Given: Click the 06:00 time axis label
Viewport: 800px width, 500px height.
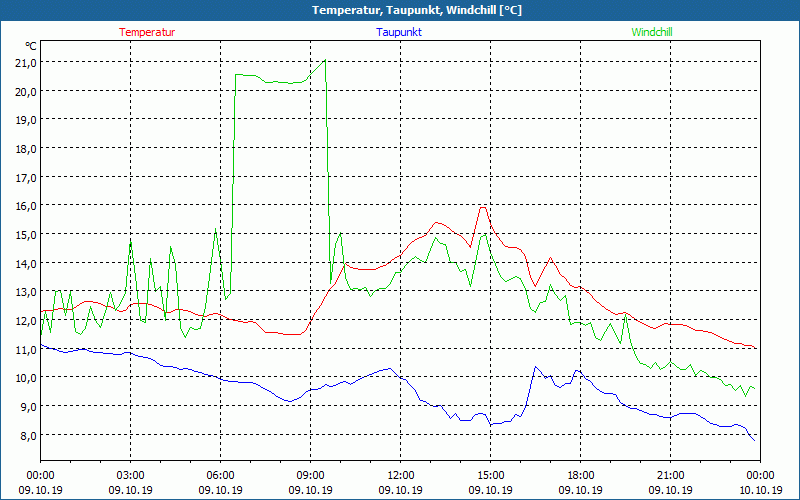Looking at the screenshot, I should pos(220,475).
